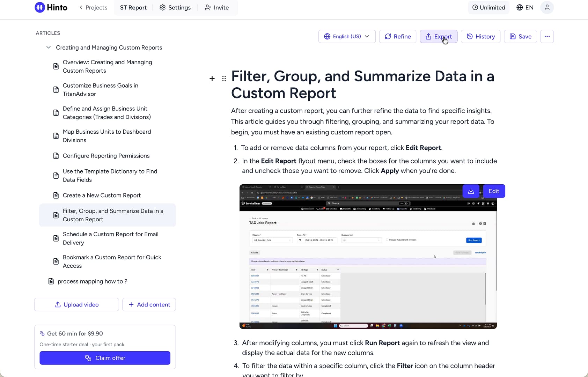Open the user profile avatar icon

click(x=547, y=7)
